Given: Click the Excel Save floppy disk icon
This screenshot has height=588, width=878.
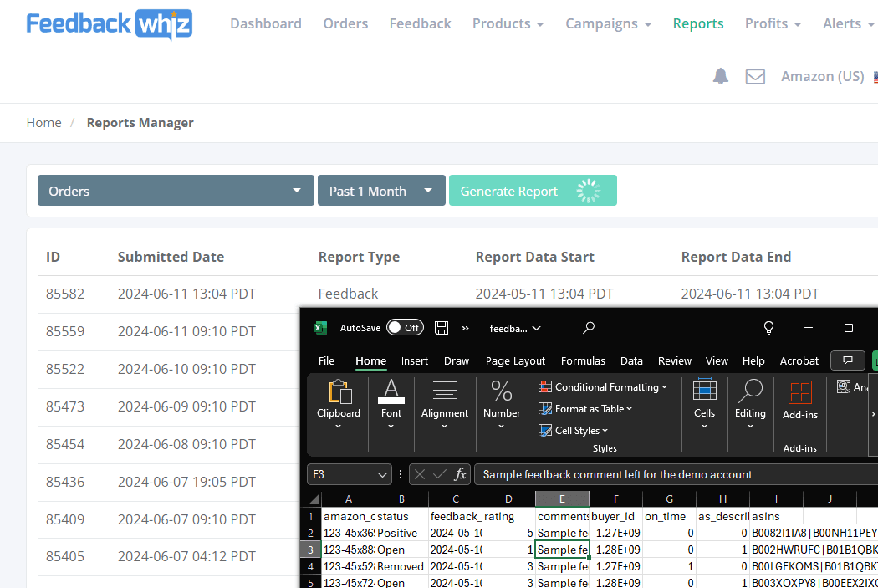Looking at the screenshot, I should (x=442, y=328).
